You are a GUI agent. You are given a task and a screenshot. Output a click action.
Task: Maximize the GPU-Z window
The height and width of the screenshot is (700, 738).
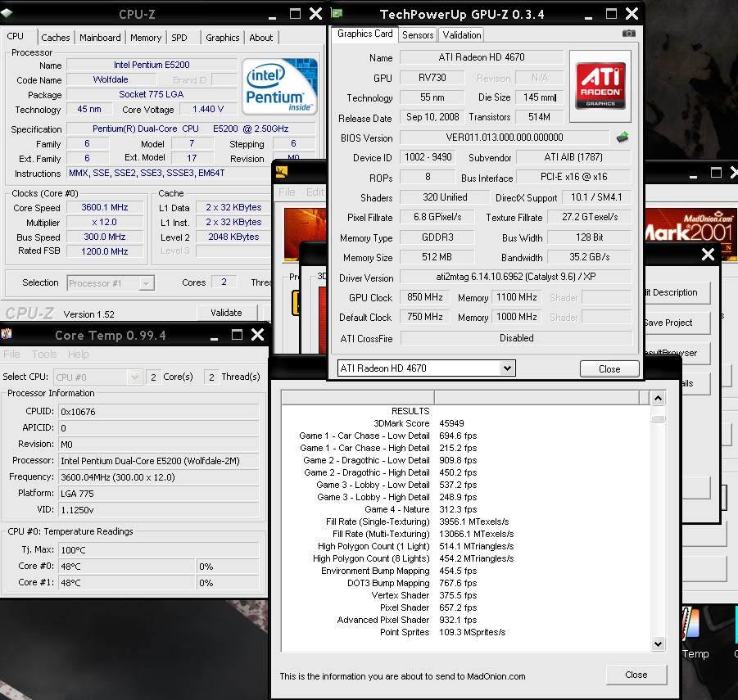click(x=611, y=14)
